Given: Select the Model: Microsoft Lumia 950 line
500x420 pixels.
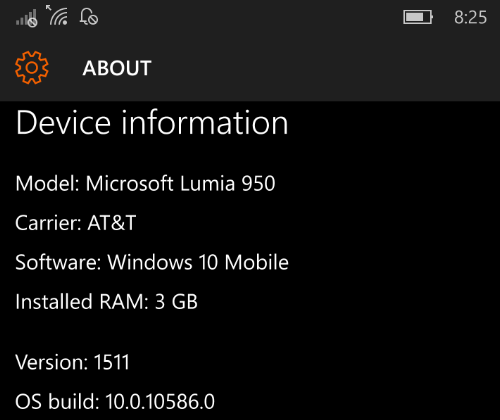Looking at the screenshot, I should tap(145, 183).
